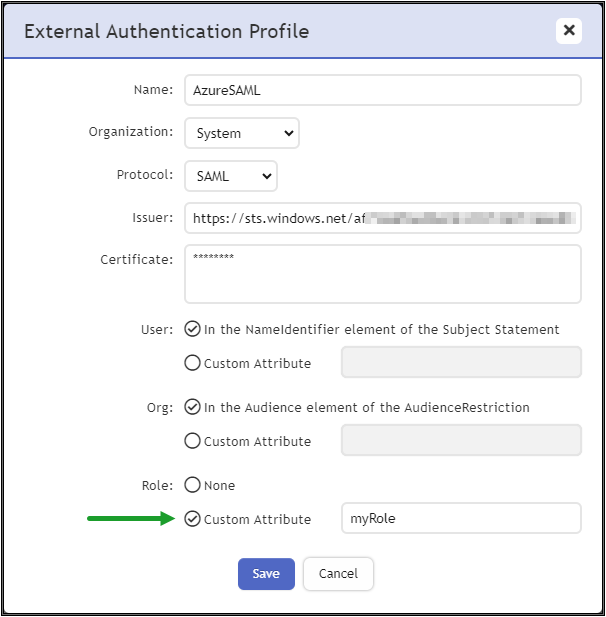Click the Org custom attribute text box
The width and height of the screenshot is (606, 617).
pos(461,440)
